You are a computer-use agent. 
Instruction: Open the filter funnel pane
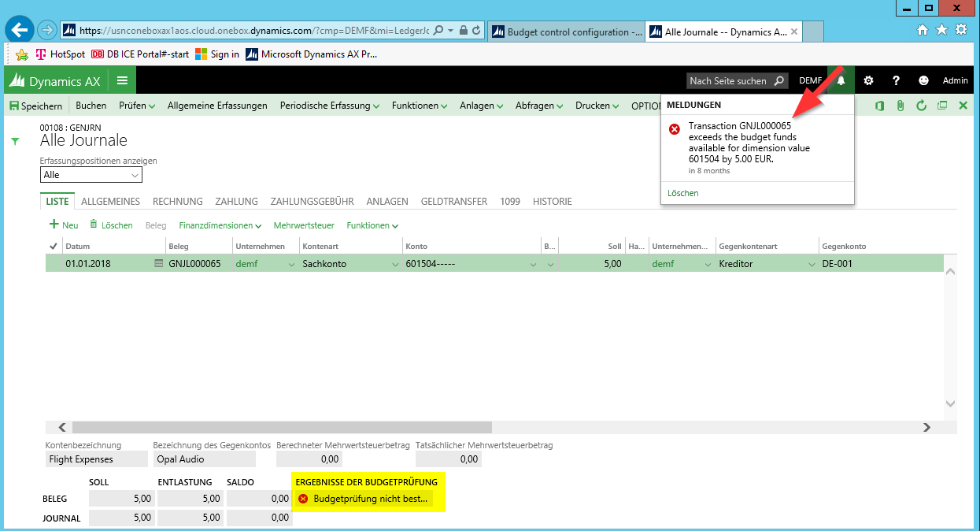(x=14, y=141)
